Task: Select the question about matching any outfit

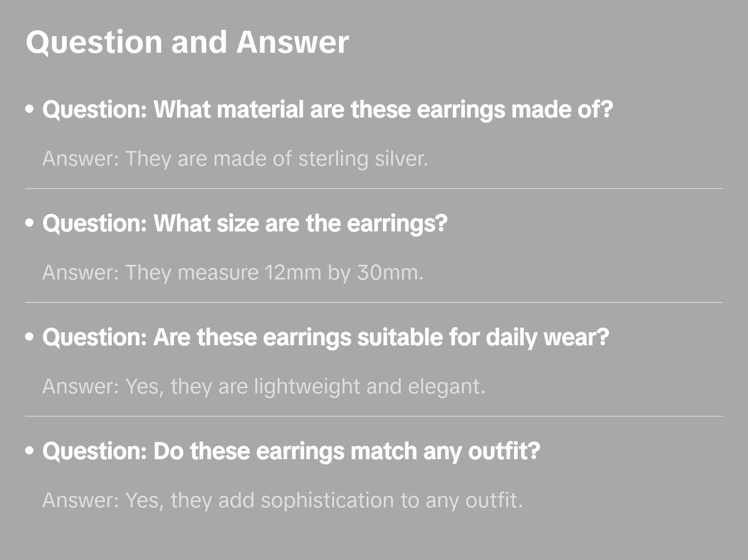Action: click(291, 451)
